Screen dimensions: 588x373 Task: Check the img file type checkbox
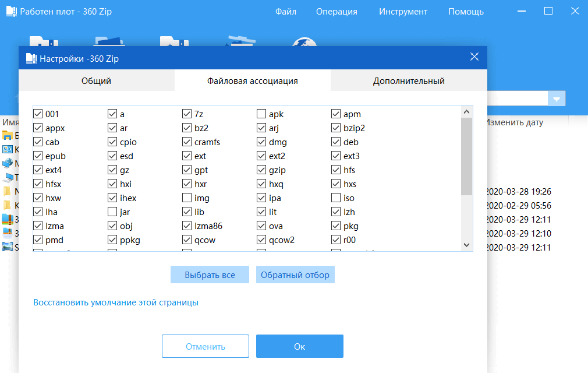click(187, 198)
